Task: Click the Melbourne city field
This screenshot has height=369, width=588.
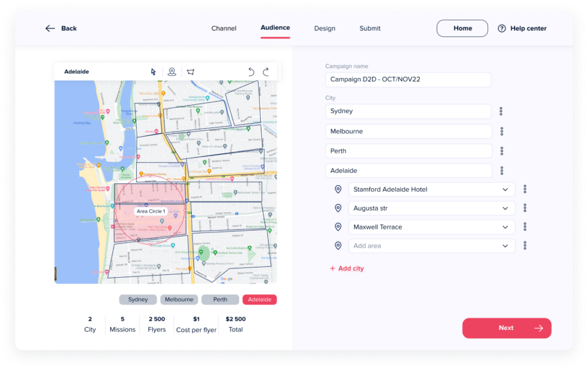Action: point(408,131)
